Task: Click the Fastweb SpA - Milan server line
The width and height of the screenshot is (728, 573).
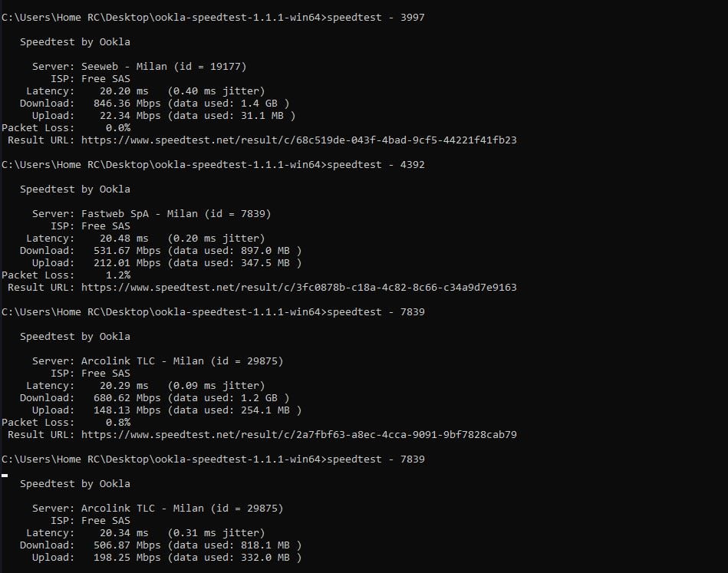Action: coord(176,214)
